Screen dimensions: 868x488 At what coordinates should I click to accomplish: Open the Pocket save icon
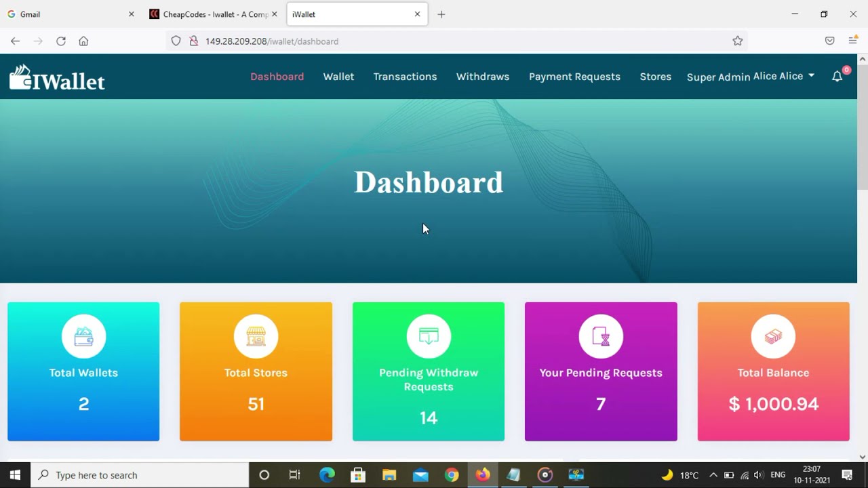829,41
